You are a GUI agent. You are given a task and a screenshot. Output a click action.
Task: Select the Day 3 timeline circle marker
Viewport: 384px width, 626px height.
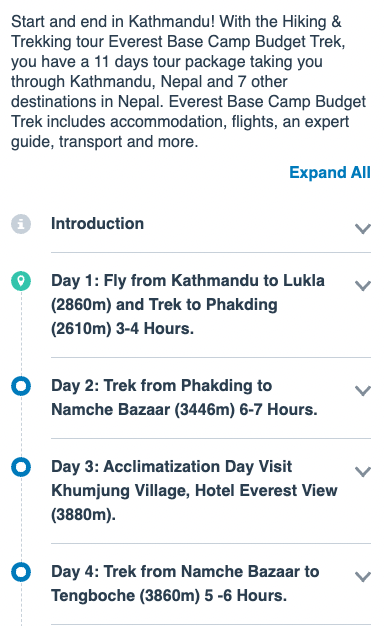[21, 467]
